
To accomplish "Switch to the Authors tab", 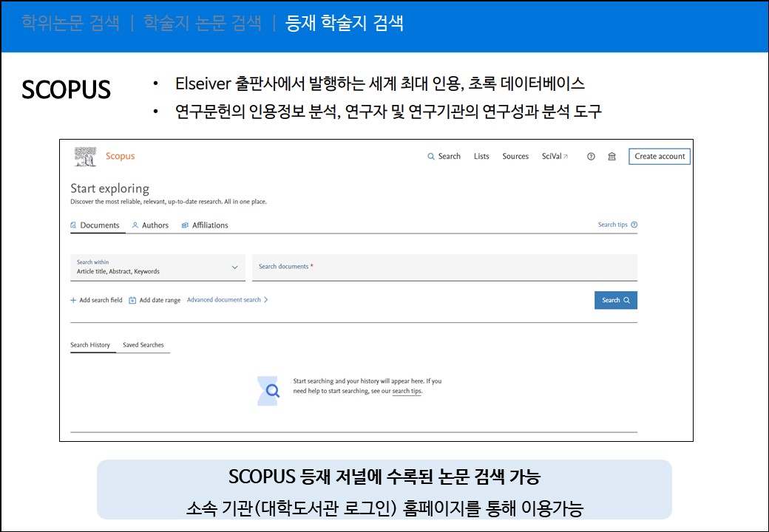I will [x=150, y=225].
